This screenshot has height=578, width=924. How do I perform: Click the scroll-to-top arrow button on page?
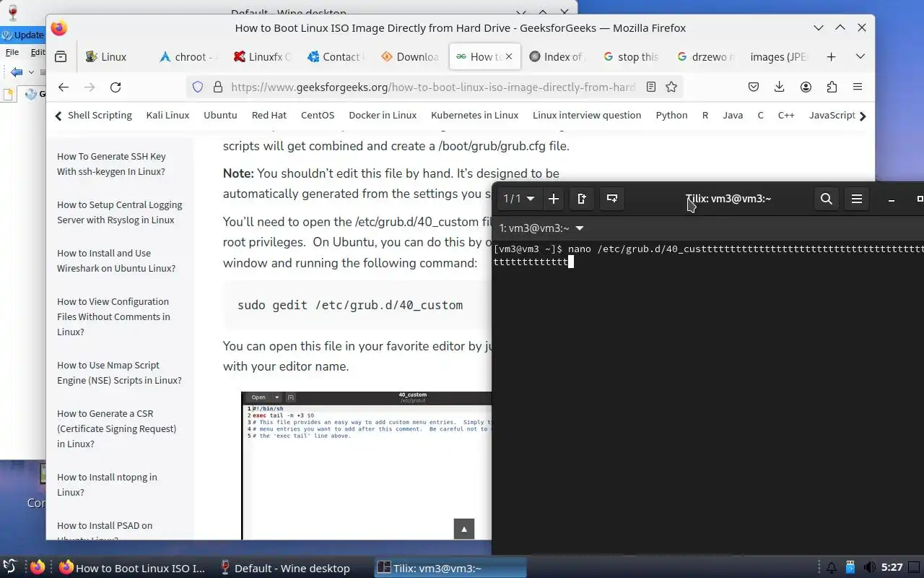pyautogui.click(x=464, y=529)
